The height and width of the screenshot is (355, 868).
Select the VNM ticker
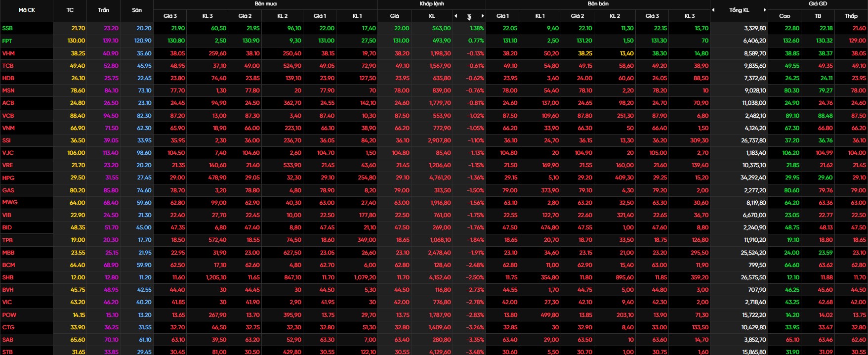pyautogui.click(x=8, y=128)
